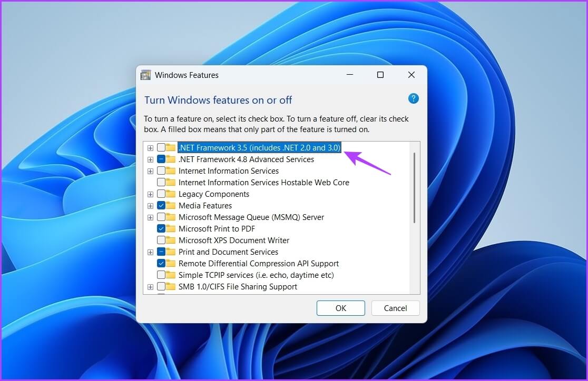Click folder icon beside Legacy Components

tap(171, 194)
